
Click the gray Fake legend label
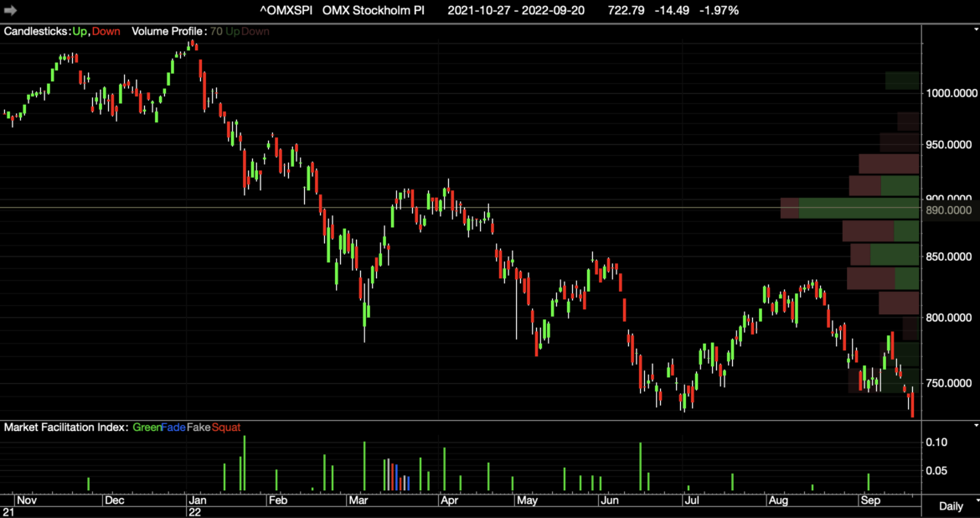(199, 427)
